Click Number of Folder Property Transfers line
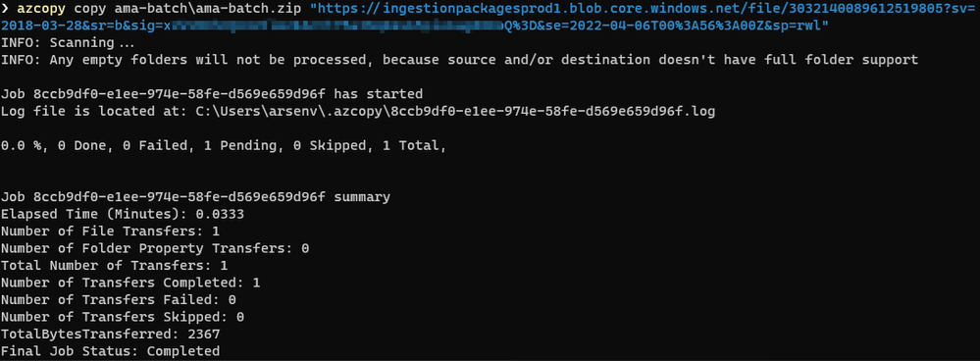Viewport: 980px width, 361px height. coord(156,248)
